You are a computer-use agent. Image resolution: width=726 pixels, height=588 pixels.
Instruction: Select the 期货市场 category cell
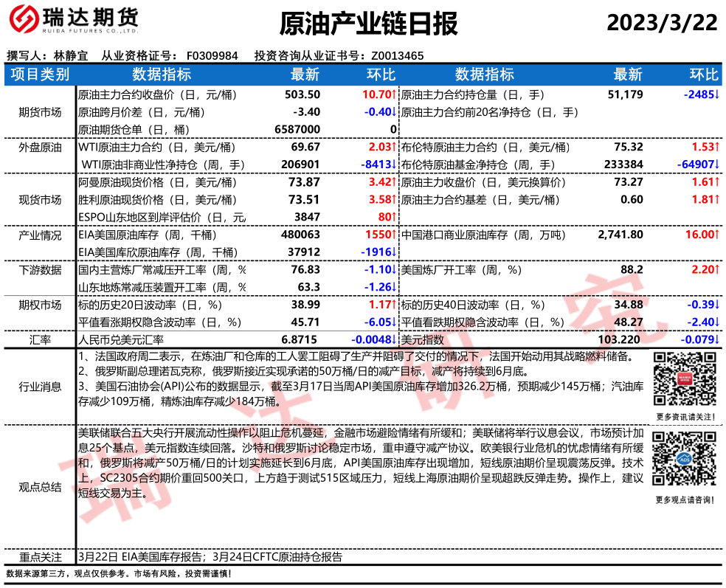coord(40,112)
